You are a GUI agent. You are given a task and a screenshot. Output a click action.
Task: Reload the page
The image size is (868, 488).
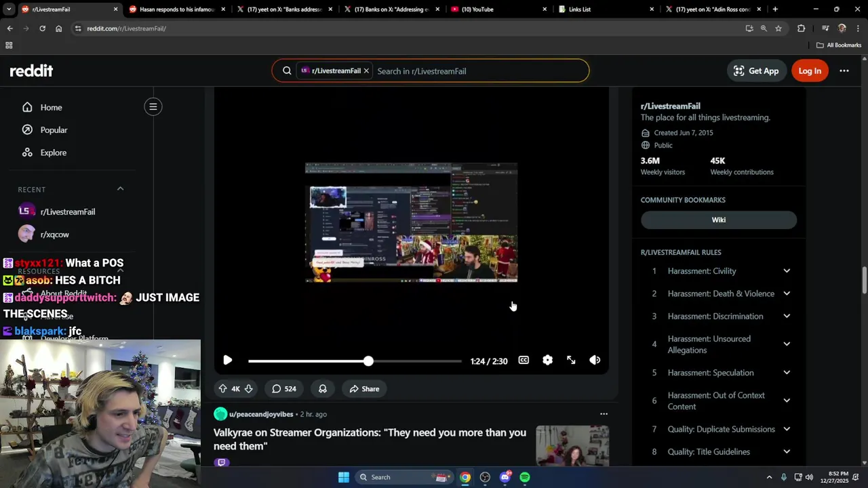42,28
